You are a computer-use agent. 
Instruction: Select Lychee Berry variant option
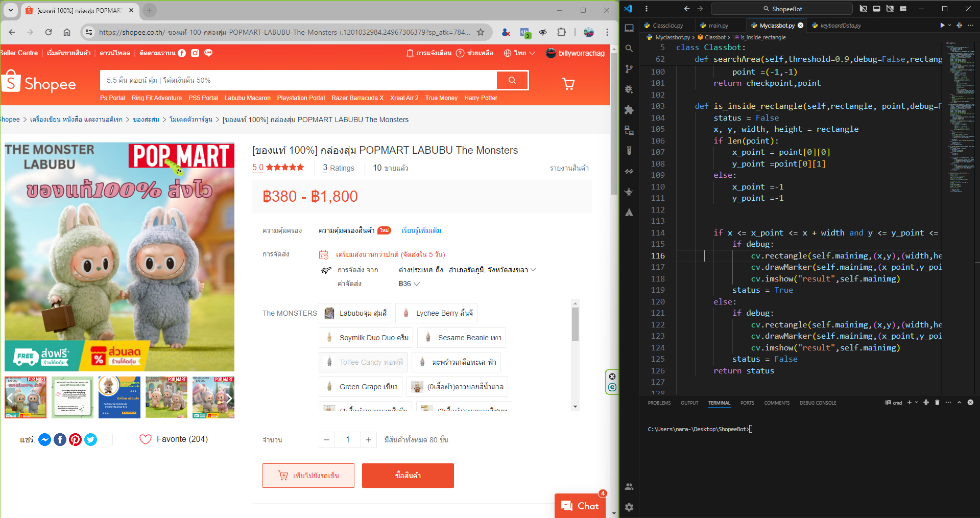click(437, 313)
